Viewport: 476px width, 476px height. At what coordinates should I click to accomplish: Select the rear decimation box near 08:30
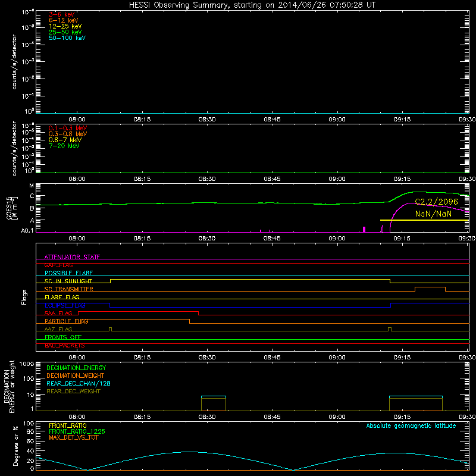click(214, 403)
